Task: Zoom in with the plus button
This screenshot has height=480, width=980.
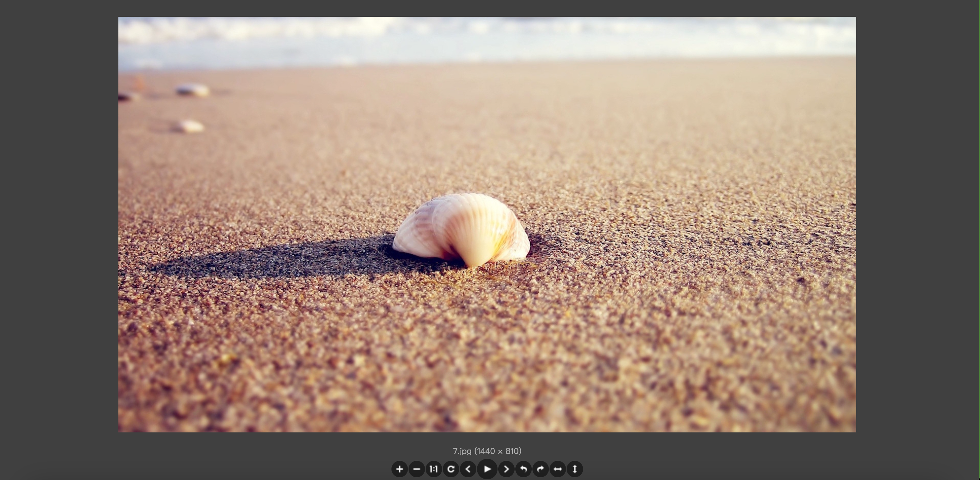Action: 399,469
